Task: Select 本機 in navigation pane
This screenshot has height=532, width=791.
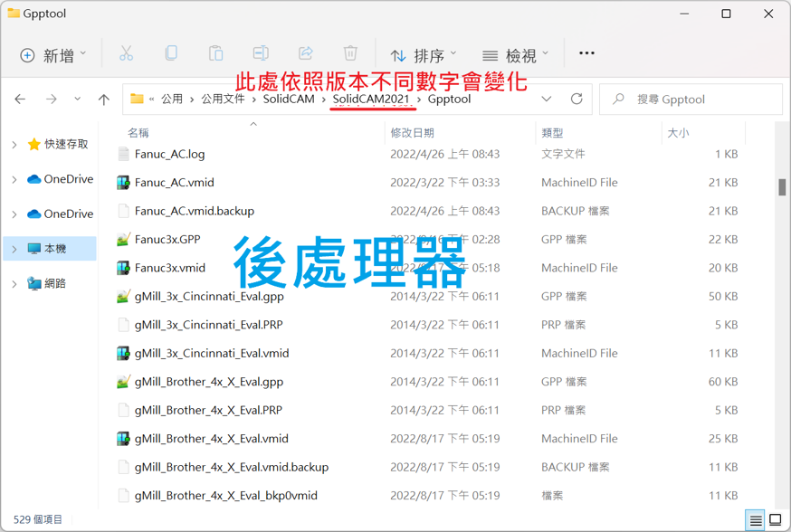Action: [54, 249]
